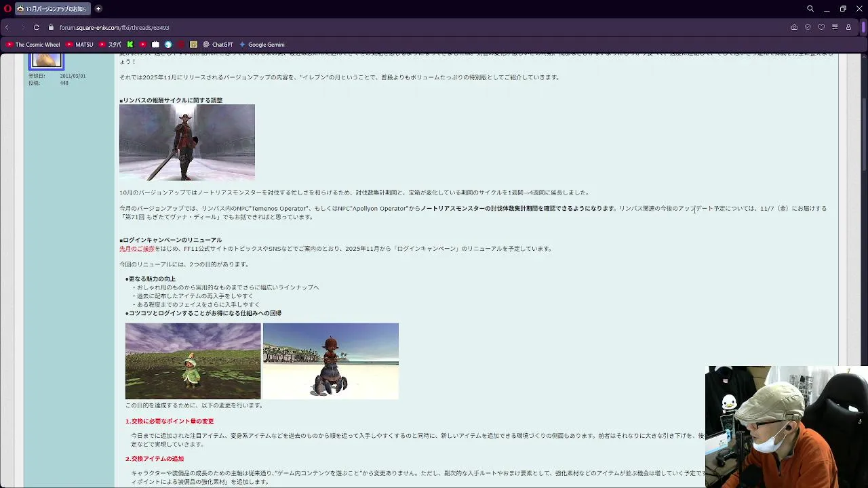Click the site security padlock icon
The image size is (868, 488).
point(51,28)
